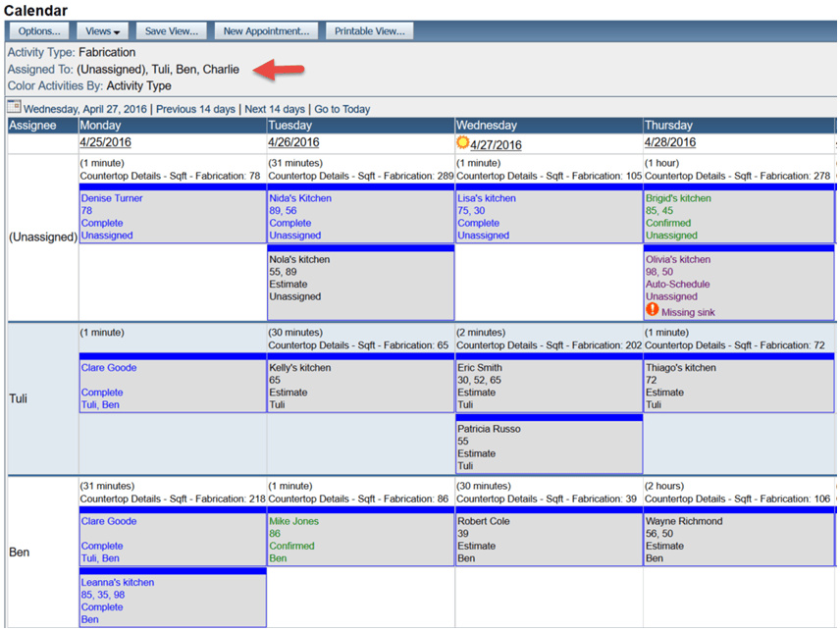This screenshot has height=631, width=840.
Task: Click the calendar date picker icon
Action: point(15,107)
